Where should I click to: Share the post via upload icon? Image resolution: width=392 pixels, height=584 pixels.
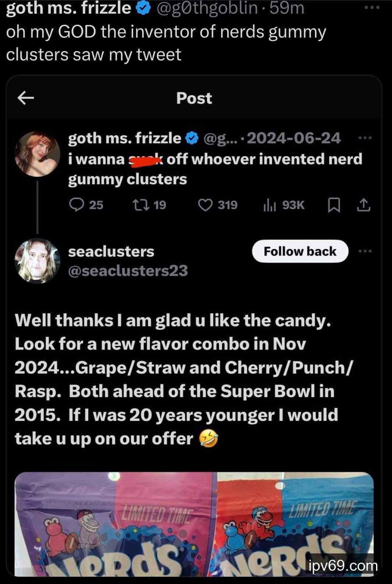(x=363, y=205)
